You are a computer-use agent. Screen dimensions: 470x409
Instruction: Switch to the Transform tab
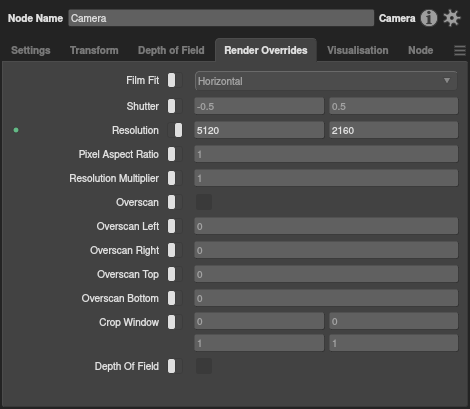[x=94, y=50]
